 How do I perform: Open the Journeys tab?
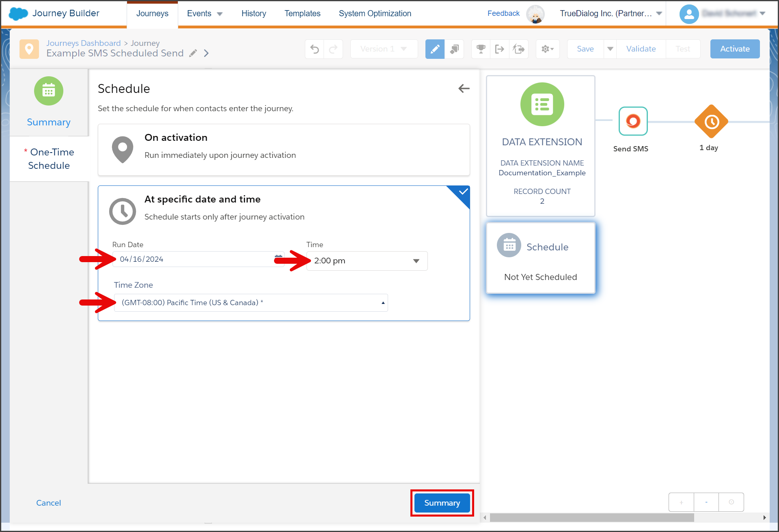pyautogui.click(x=152, y=13)
